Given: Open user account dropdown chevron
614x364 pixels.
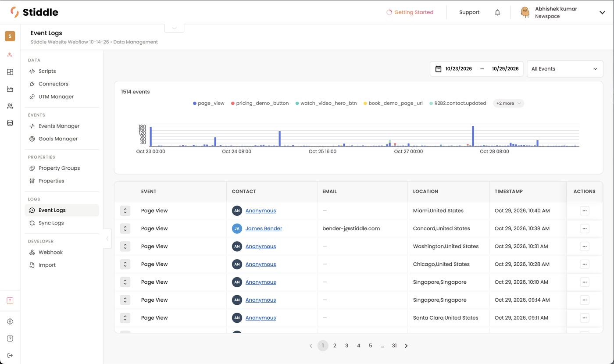Looking at the screenshot, I should pyautogui.click(x=602, y=12).
